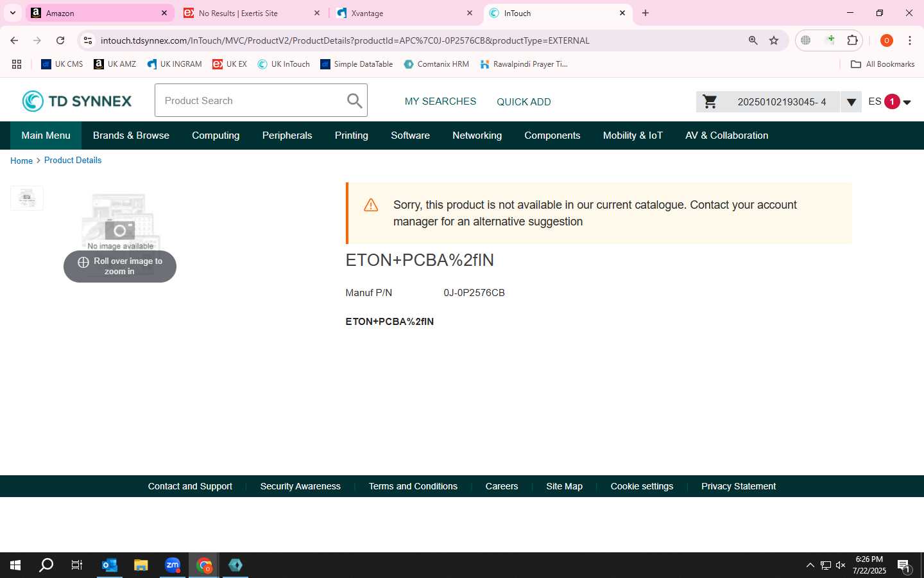Open UK INGRAM bookmark

point(175,64)
